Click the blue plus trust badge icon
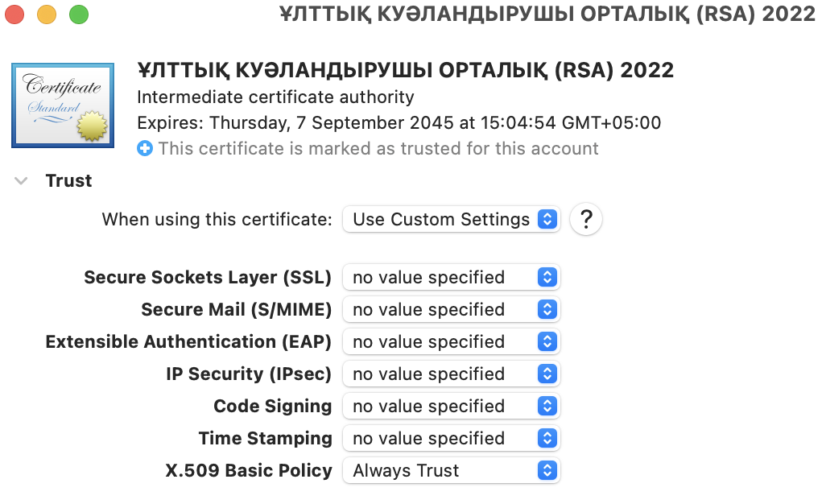The height and width of the screenshot is (504, 826). pos(145,148)
